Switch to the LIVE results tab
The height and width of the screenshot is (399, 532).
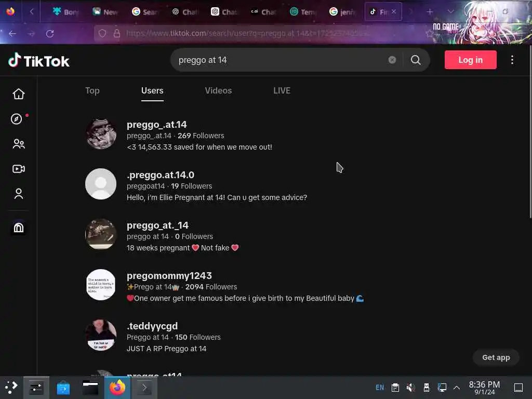pyautogui.click(x=282, y=90)
